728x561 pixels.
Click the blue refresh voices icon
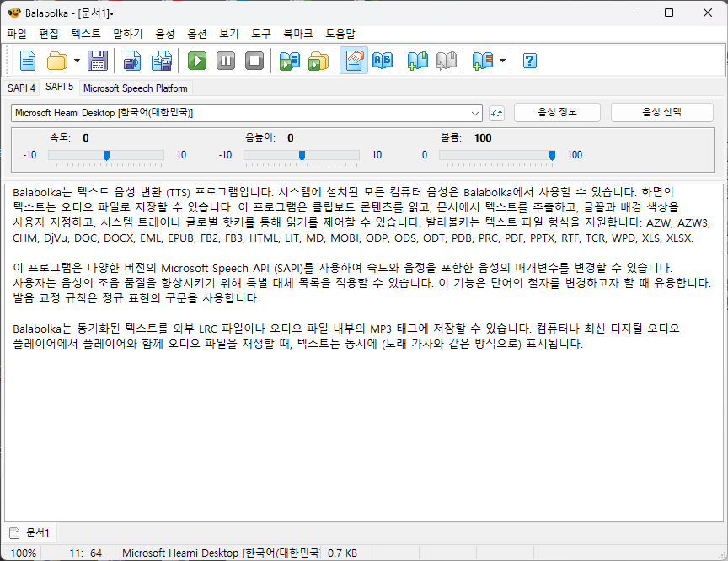tap(496, 113)
